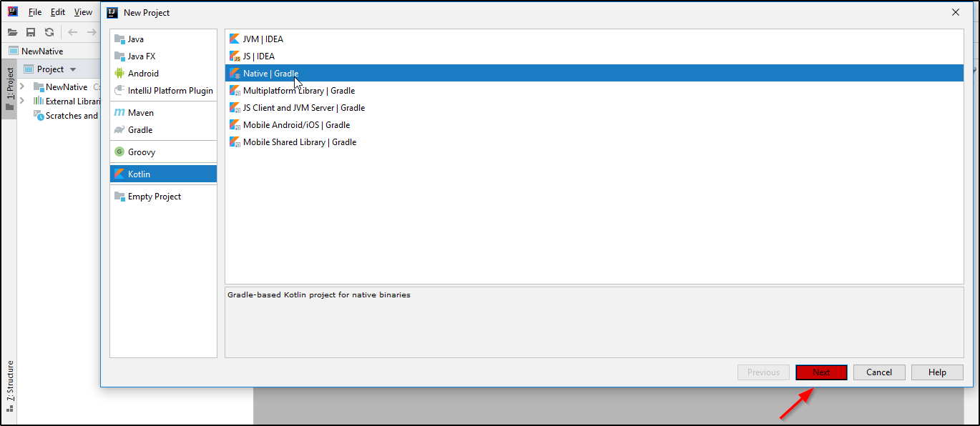Viewport: 980px width, 426px height.
Task: Choose Groovy project category
Action: click(x=141, y=152)
